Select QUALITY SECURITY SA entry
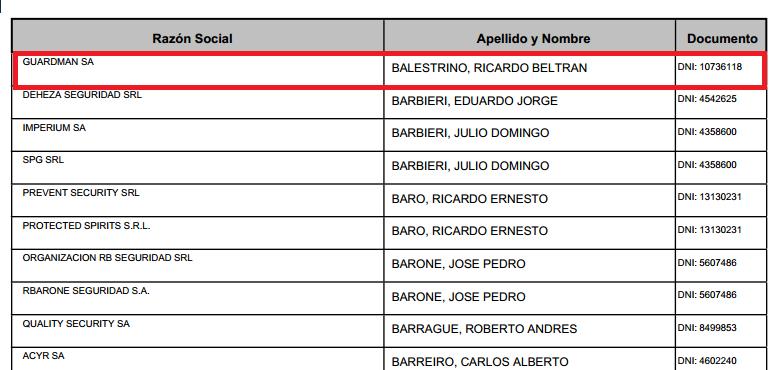This screenshot has height=370, width=774. (76, 324)
